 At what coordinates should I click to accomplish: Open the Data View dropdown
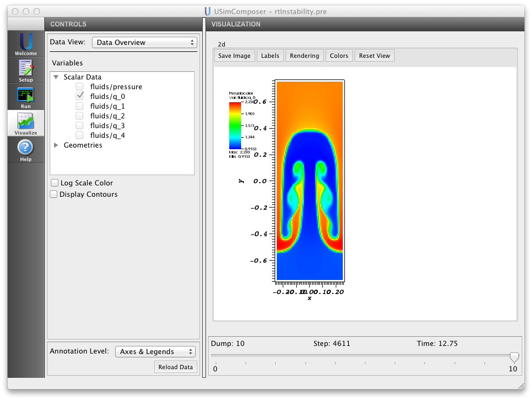tap(144, 42)
